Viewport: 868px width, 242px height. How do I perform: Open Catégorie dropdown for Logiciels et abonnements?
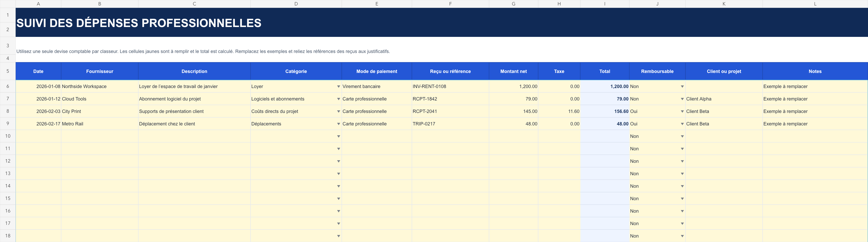pyautogui.click(x=338, y=99)
